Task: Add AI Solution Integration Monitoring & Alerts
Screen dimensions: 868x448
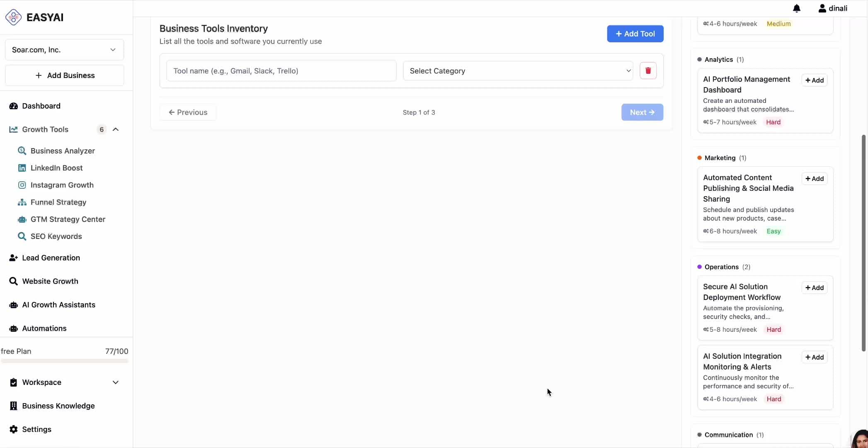Action: [814, 357]
